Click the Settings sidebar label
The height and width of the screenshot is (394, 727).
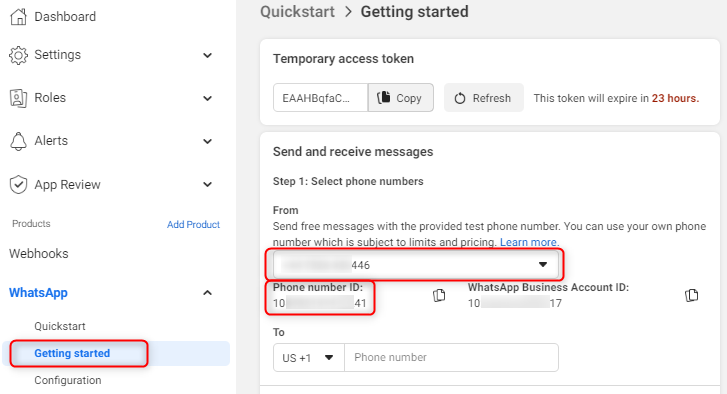click(x=57, y=55)
